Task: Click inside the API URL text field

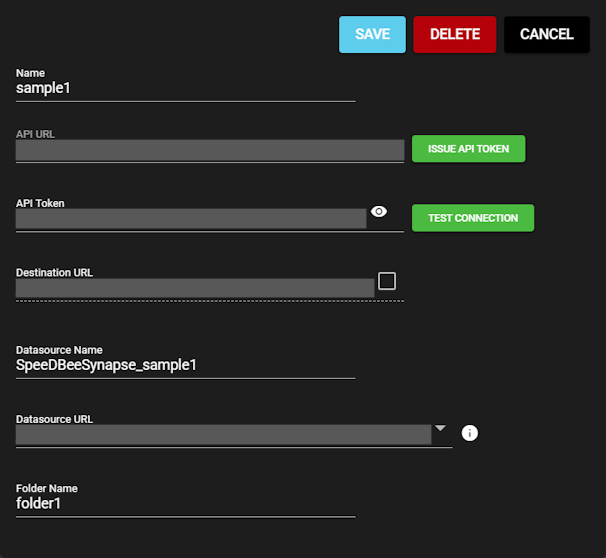Action: 209,150
